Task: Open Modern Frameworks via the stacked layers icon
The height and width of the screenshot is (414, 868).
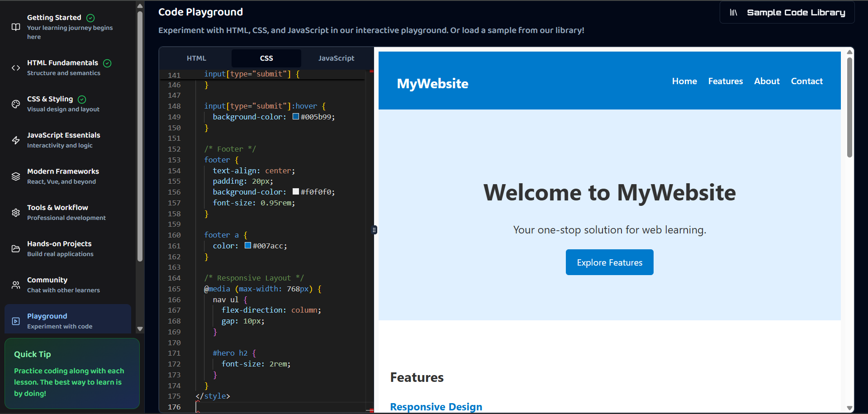Action: [x=16, y=176]
